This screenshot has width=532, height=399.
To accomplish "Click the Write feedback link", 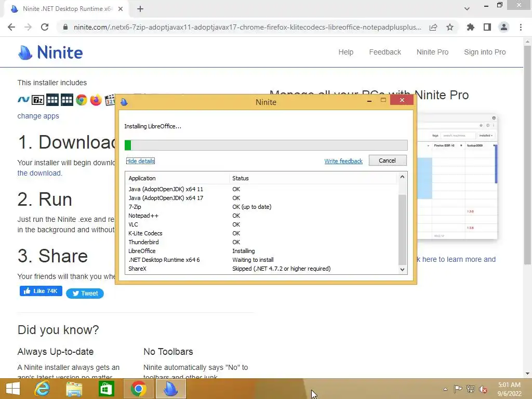I will 343,161.
